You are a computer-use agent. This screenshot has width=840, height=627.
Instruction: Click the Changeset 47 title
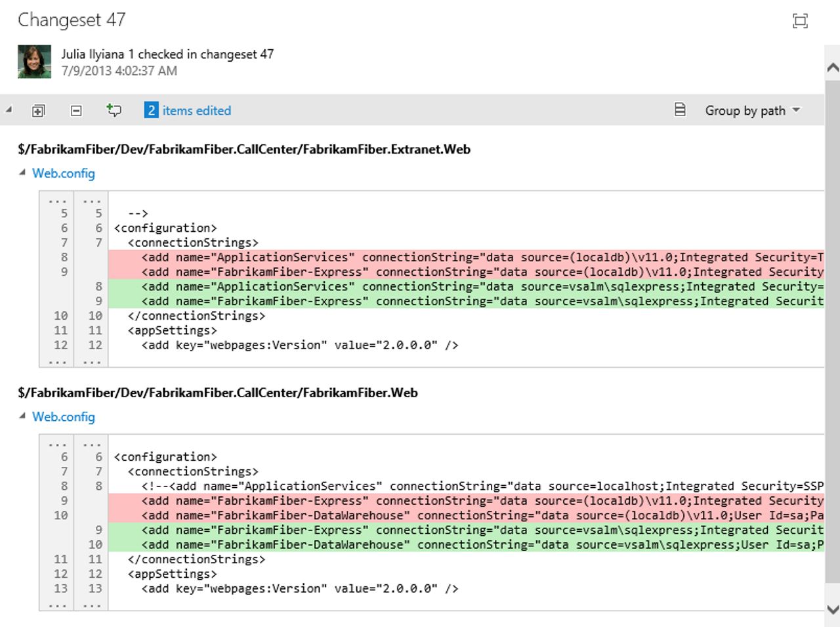click(x=72, y=20)
